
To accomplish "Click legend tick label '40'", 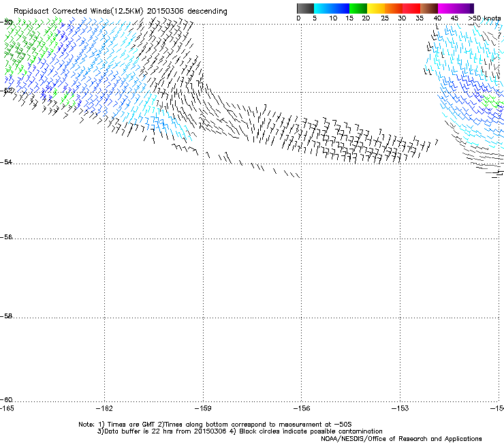I will point(437,18).
